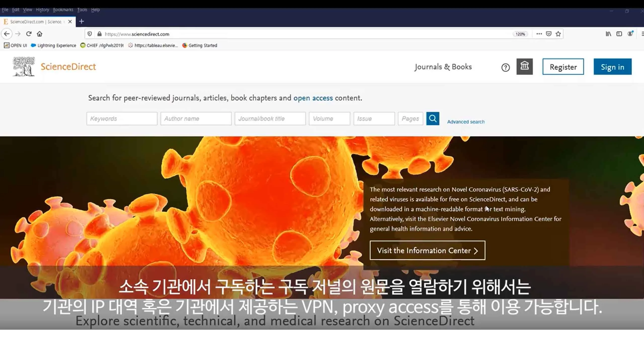
Task: Click the Author name input field
Action: [196, 118]
